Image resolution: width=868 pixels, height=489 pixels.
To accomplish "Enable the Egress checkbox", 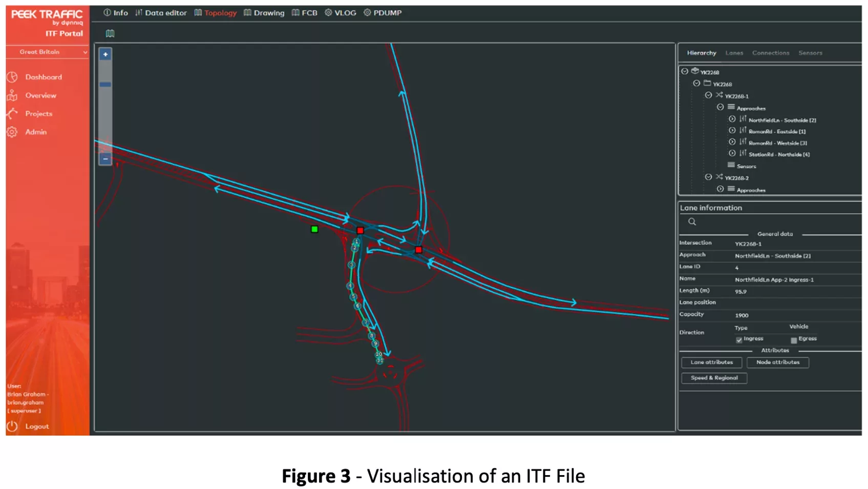I will [794, 340].
